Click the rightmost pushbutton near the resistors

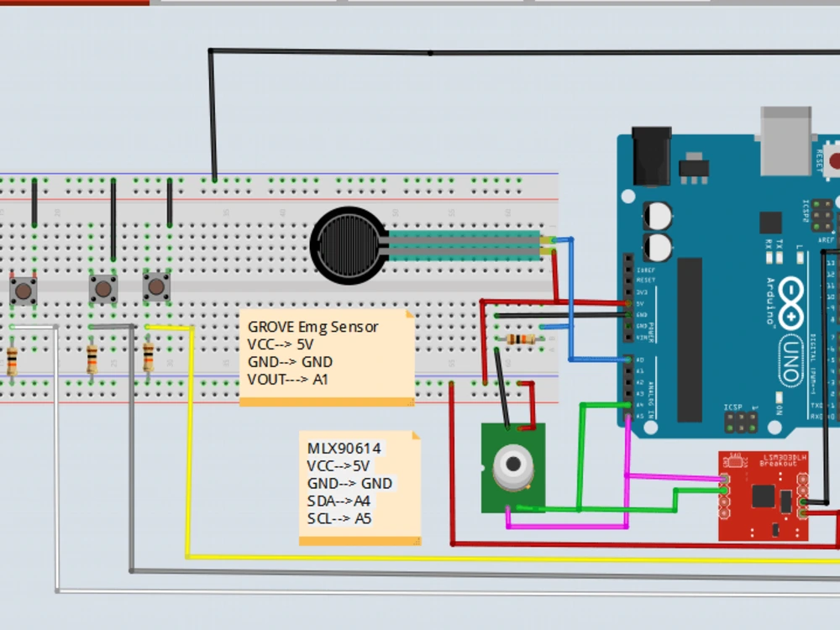click(x=155, y=288)
